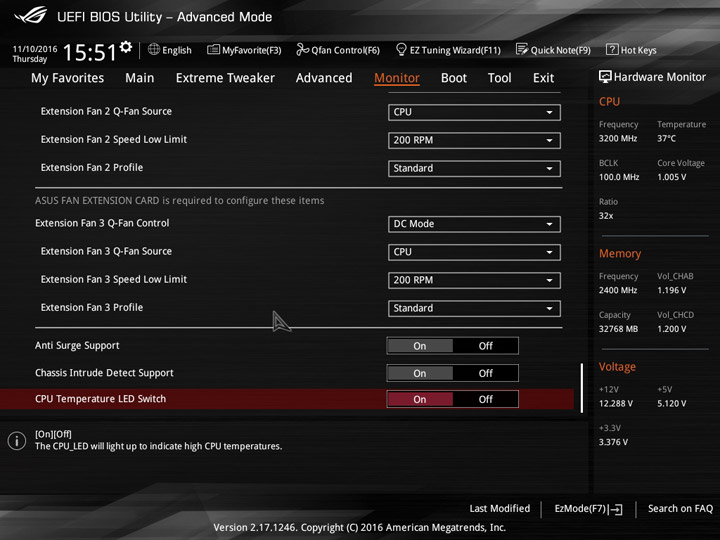Open Extension Fan 3 Q-Fan Source dropdown
The width and height of the screenshot is (720, 540).
[x=474, y=252]
